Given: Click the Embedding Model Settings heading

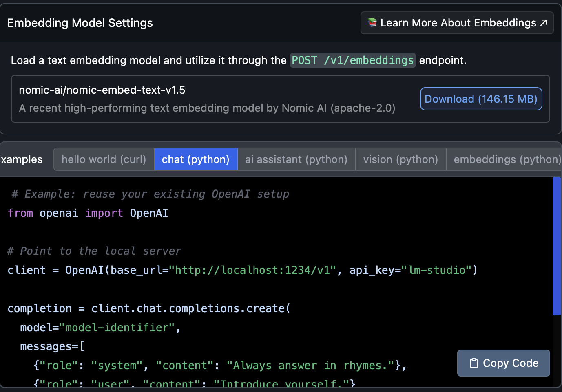Looking at the screenshot, I should tap(80, 23).
